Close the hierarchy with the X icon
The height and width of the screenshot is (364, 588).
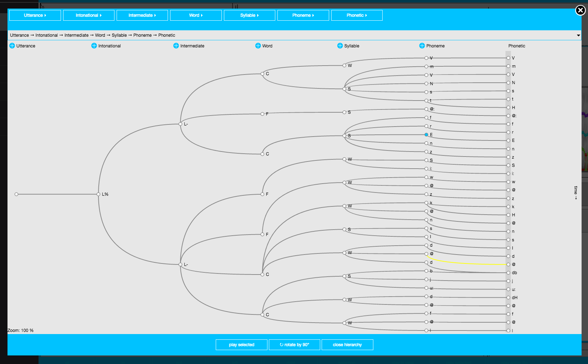[580, 10]
